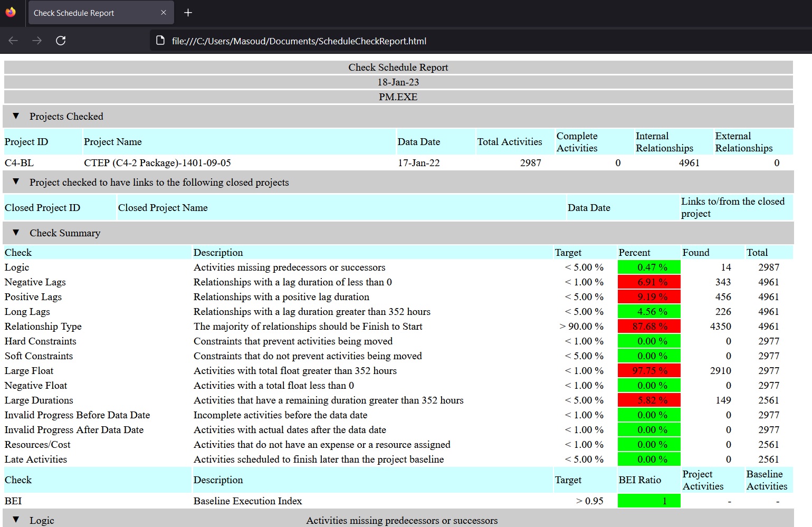Collapse the Check Summary section
Screen dimensions: 812x527
coord(16,233)
